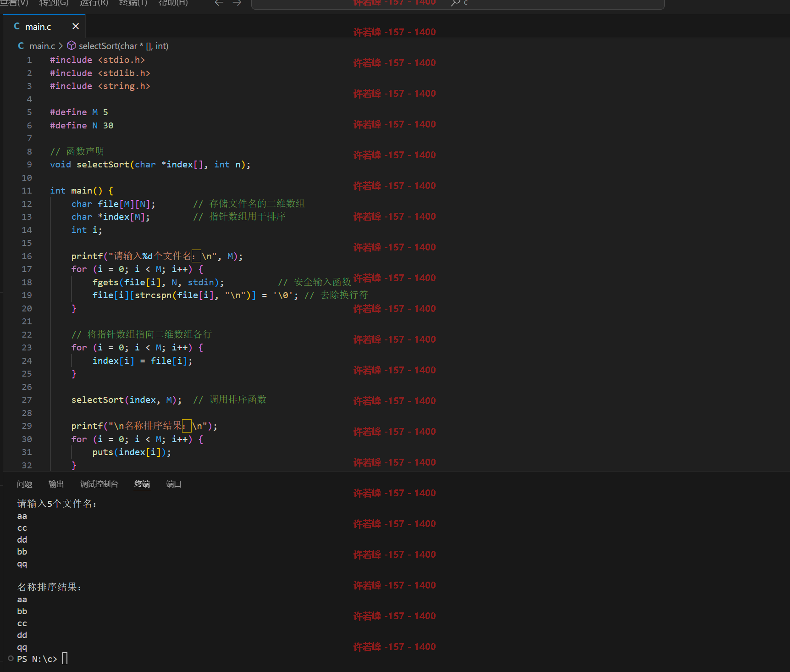The image size is (790, 672).
Task: Click the breadcrumb chevron separator
Action: click(x=61, y=46)
